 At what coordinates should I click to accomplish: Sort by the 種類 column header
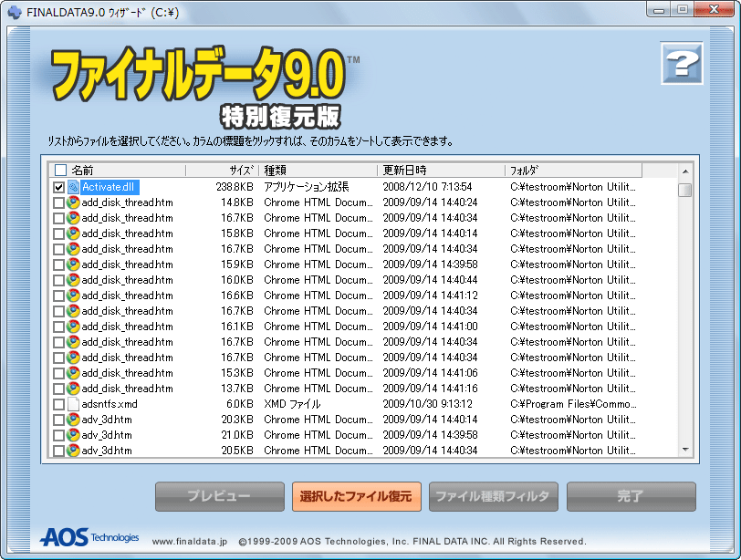coord(318,170)
